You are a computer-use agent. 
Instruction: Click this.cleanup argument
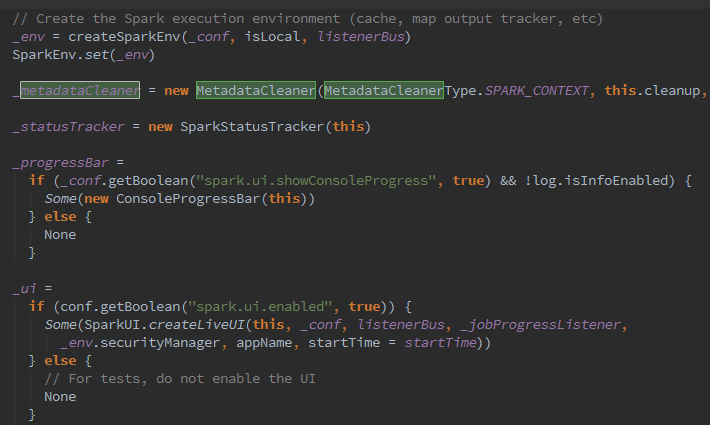pyautogui.click(x=652, y=91)
